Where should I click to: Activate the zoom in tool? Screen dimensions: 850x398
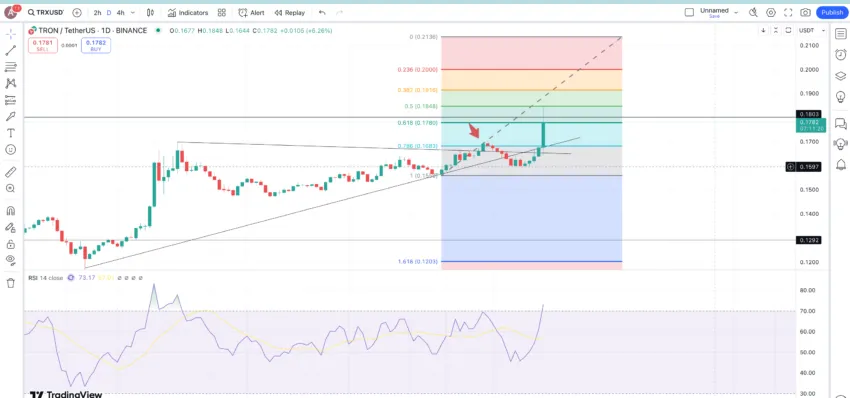click(x=10, y=188)
